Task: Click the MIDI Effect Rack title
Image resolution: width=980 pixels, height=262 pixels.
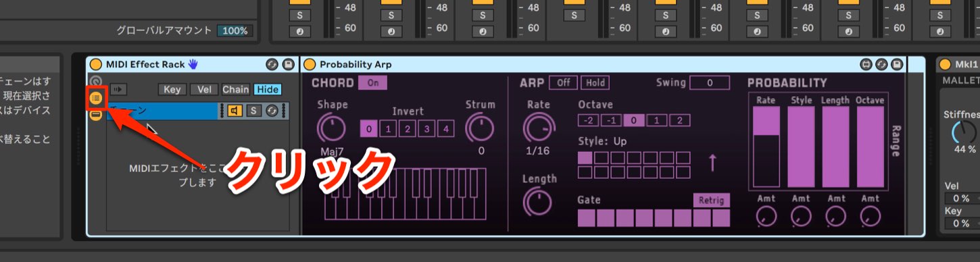Action: pyautogui.click(x=145, y=65)
